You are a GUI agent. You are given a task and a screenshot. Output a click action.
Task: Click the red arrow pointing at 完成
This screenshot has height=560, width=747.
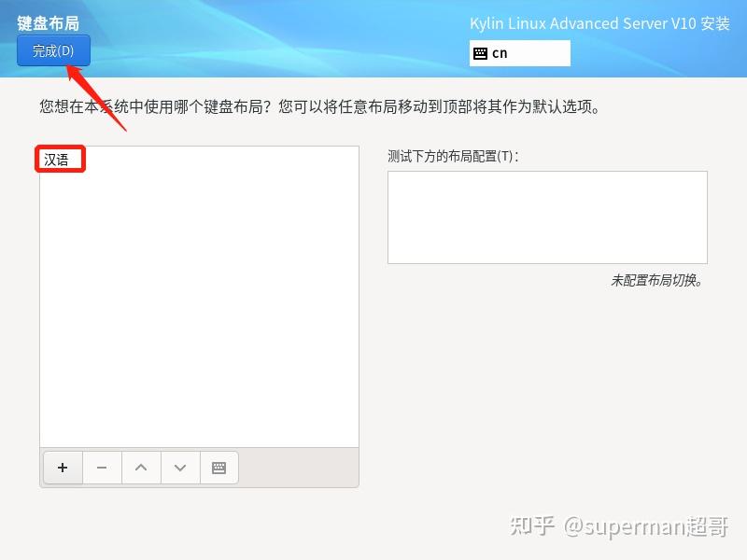96,98
